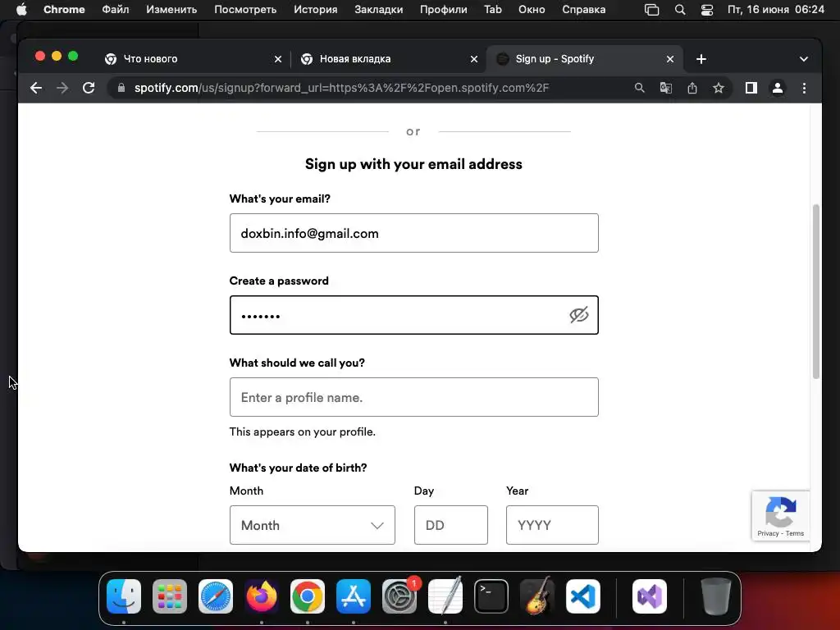This screenshot has width=840, height=630.
Task: Open the Month dropdown
Action: coord(313,525)
